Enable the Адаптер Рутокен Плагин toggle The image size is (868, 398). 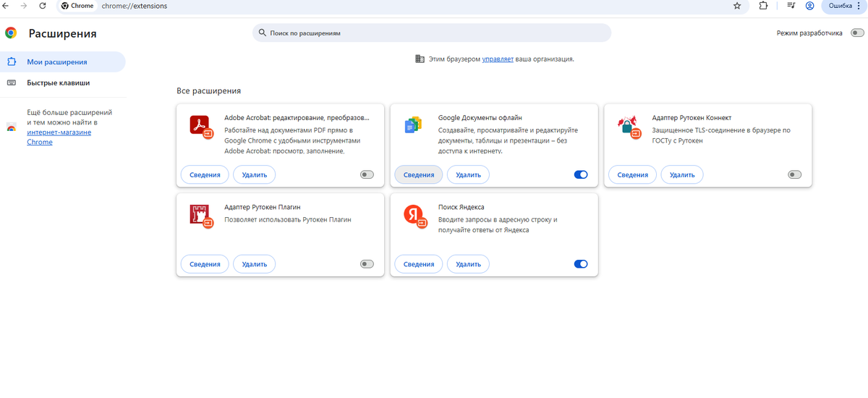pyautogui.click(x=367, y=264)
